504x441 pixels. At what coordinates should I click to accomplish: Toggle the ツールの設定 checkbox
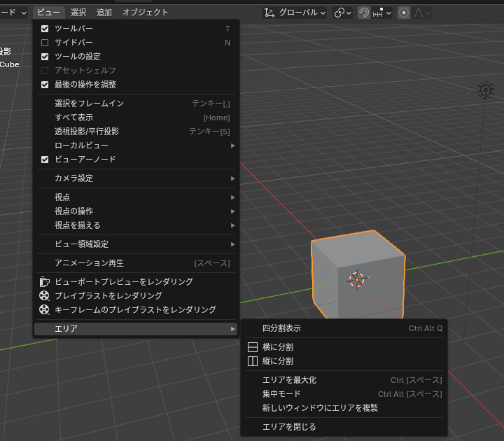(45, 57)
